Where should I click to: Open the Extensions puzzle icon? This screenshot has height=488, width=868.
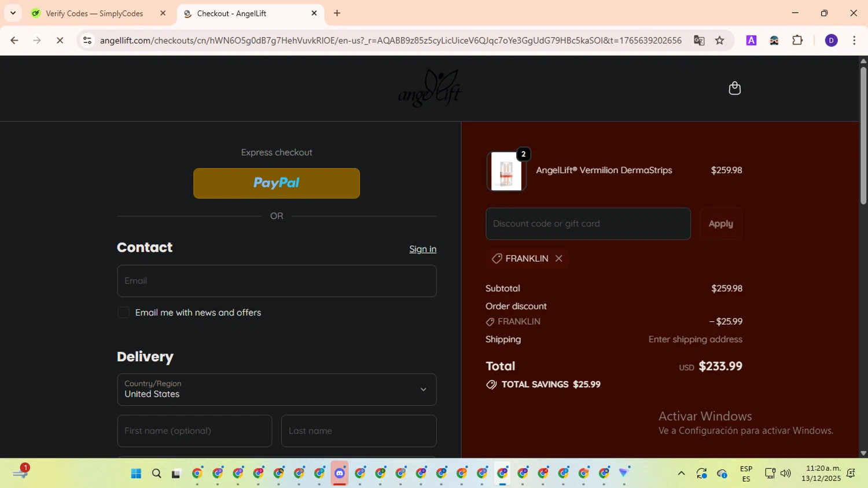tap(797, 41)
